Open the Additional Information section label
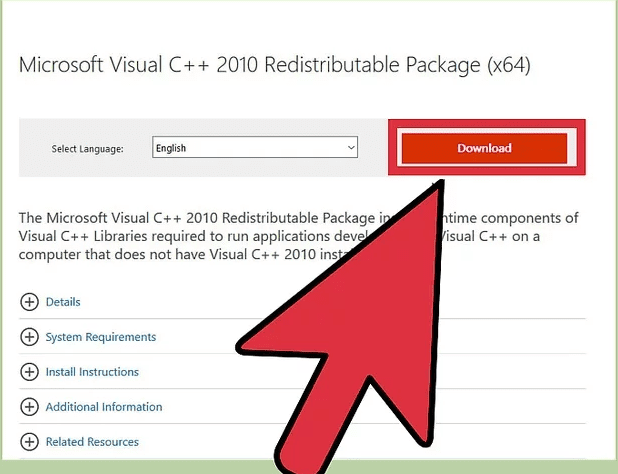 (104, 407)
